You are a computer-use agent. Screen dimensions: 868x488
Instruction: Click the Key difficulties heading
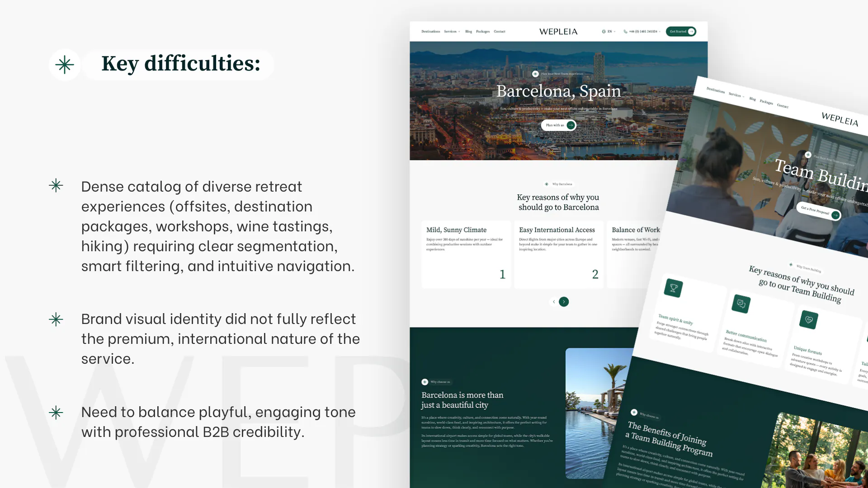[181, 64]
